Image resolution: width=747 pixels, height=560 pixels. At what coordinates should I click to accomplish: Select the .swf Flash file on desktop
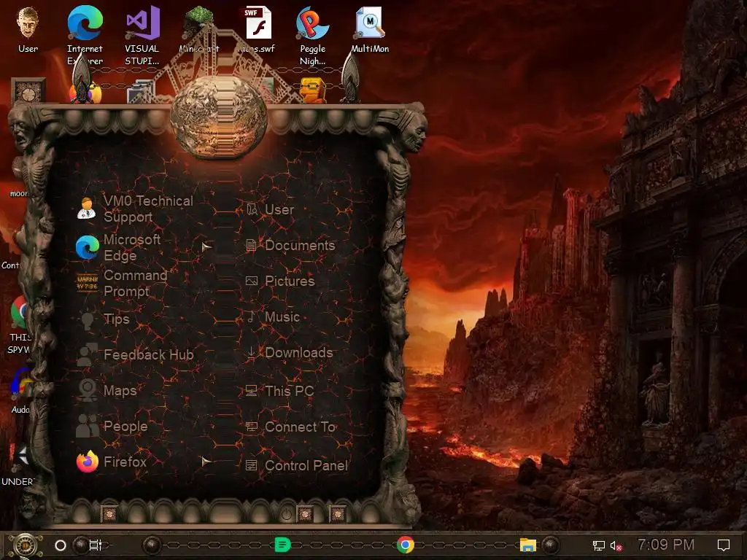click(x=258, y=29)
